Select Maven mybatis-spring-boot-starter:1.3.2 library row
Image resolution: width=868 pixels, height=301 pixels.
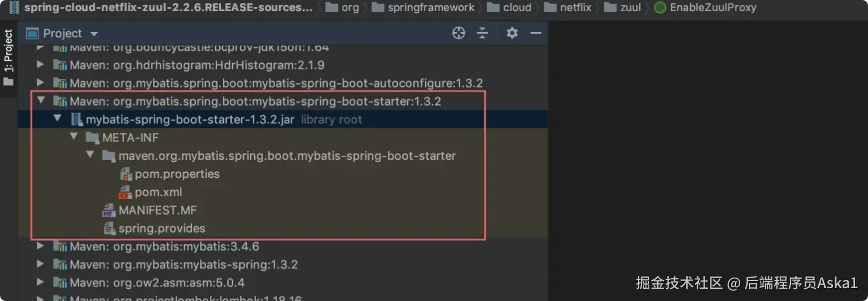point(283,101)
